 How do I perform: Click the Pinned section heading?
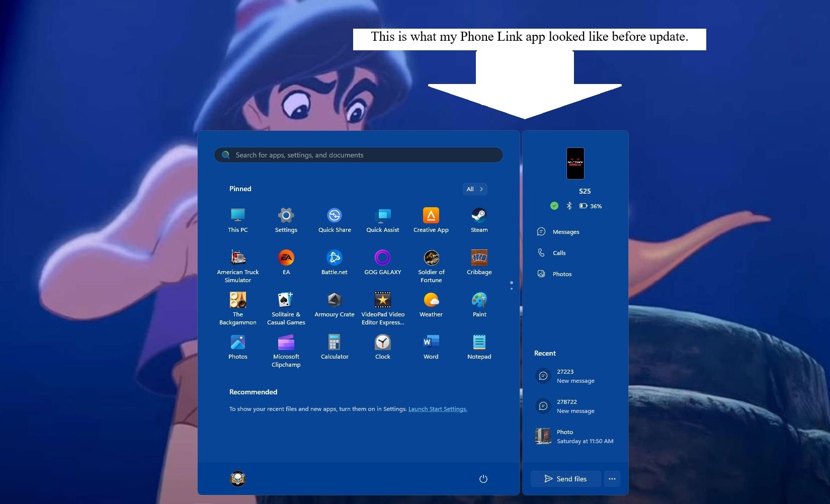(240, 189)
